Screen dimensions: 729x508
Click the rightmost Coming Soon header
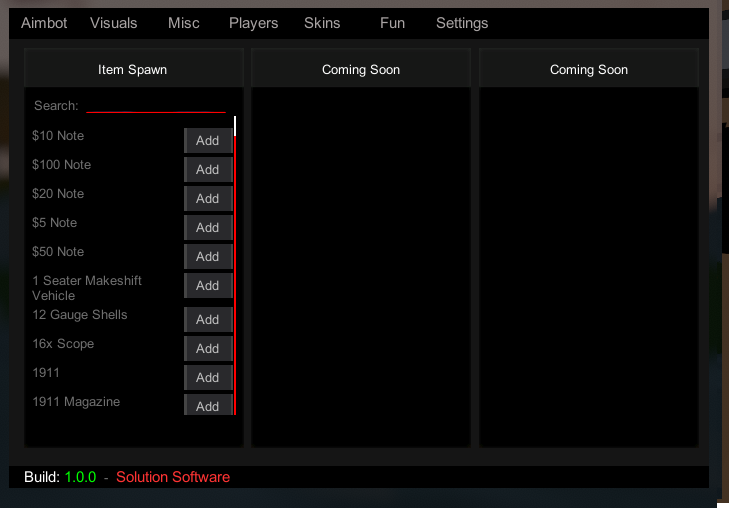click(589, 69)
